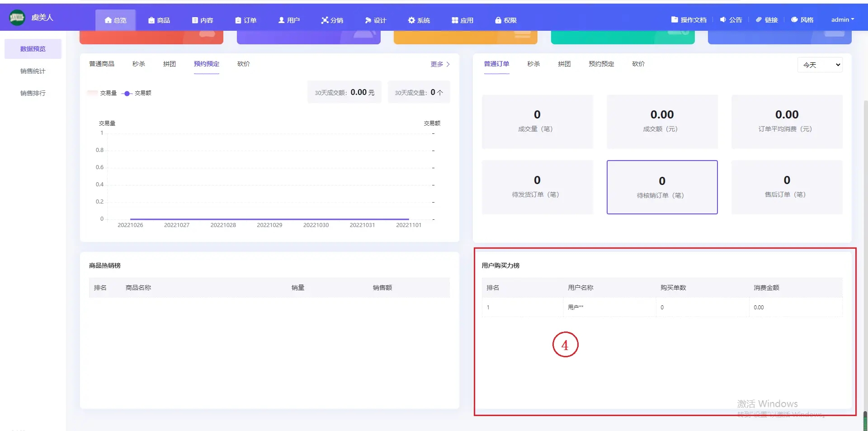The image size is (868, 431).
Task: Click the 分销 network icon in navbar
Action: tap(325, 20)
